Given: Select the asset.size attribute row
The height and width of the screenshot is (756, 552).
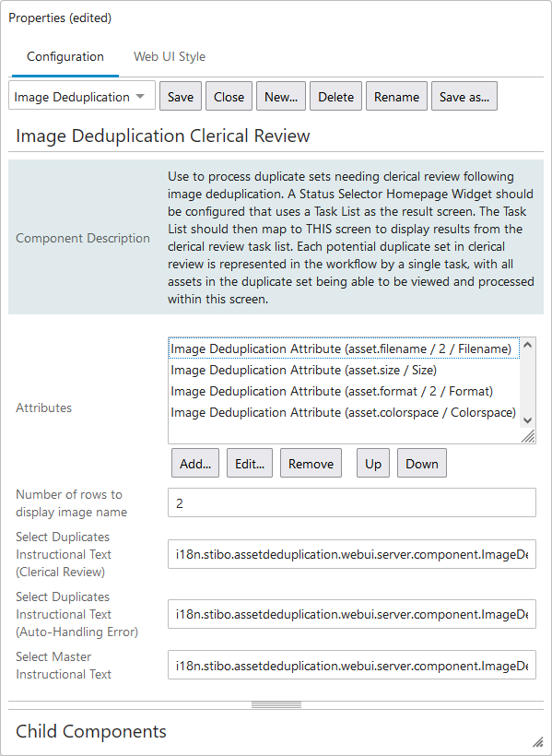Looking at the screenshot, I should tap(344, 370).
